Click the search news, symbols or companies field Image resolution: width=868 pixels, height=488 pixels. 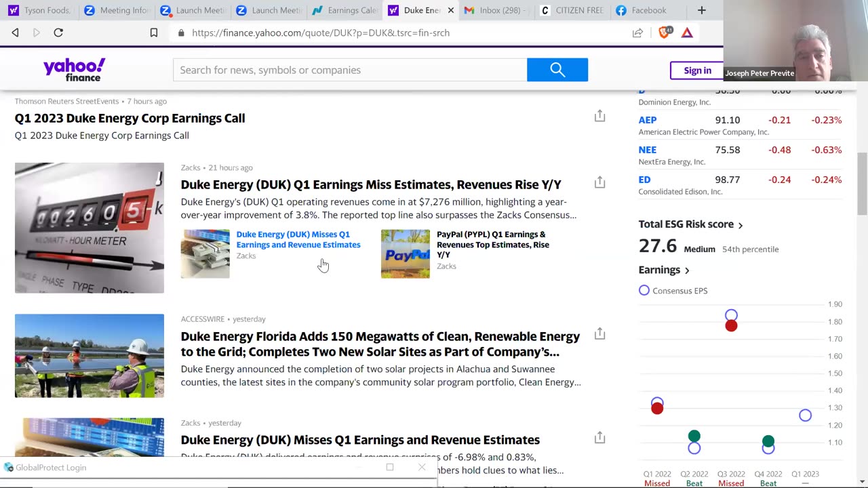350,70
